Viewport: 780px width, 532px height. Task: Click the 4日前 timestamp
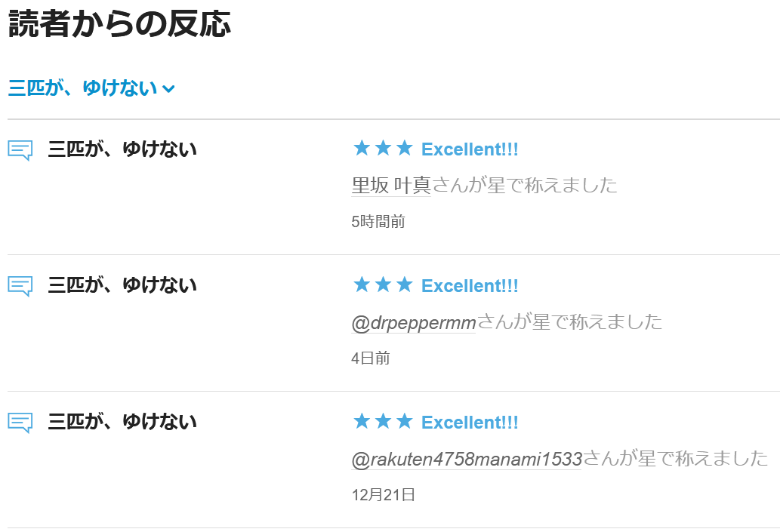[371, 358]
